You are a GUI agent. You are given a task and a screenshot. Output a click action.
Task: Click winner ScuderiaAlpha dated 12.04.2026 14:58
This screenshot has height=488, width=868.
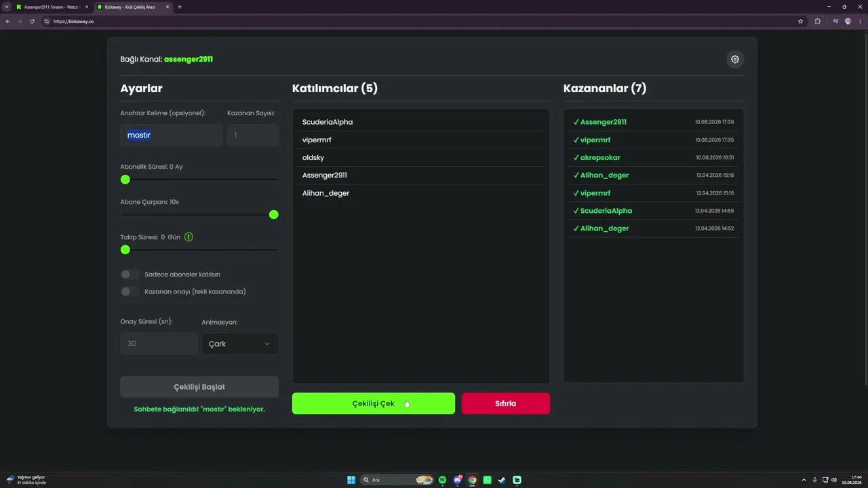click(x=654, y=211)
